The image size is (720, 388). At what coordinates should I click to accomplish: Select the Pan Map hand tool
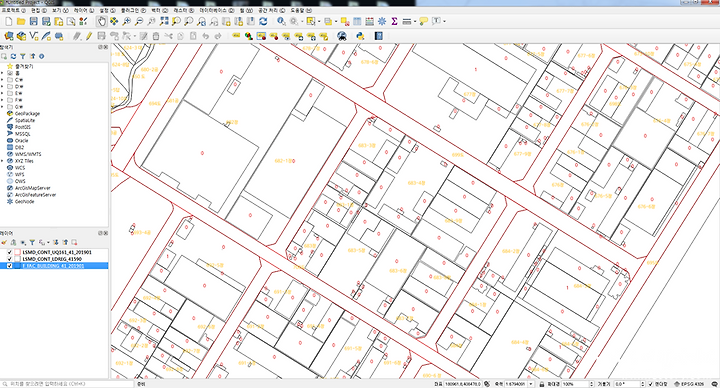[x=101, y=21]
